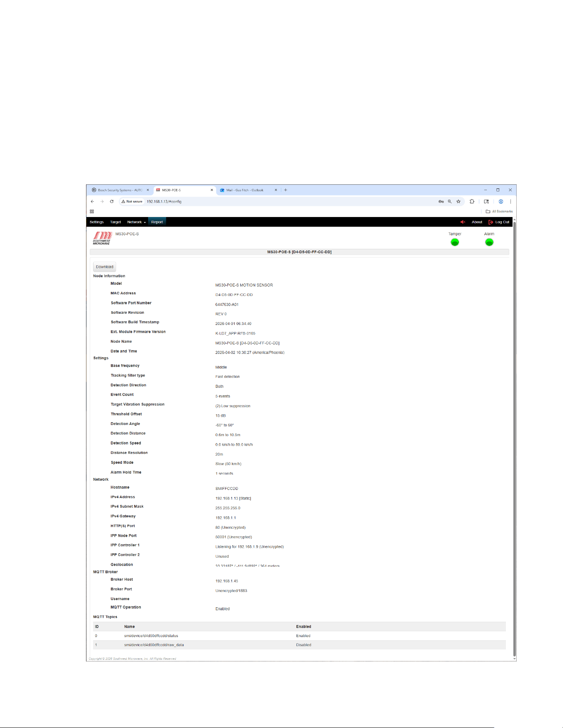Click the Download button
This screenshot has height=728, width=563.
105,267
